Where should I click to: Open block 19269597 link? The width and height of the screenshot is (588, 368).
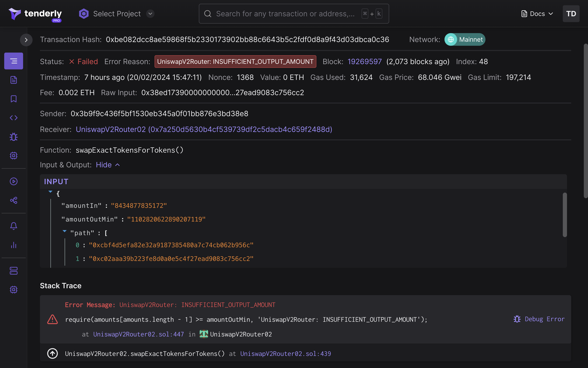click(365, 62)
